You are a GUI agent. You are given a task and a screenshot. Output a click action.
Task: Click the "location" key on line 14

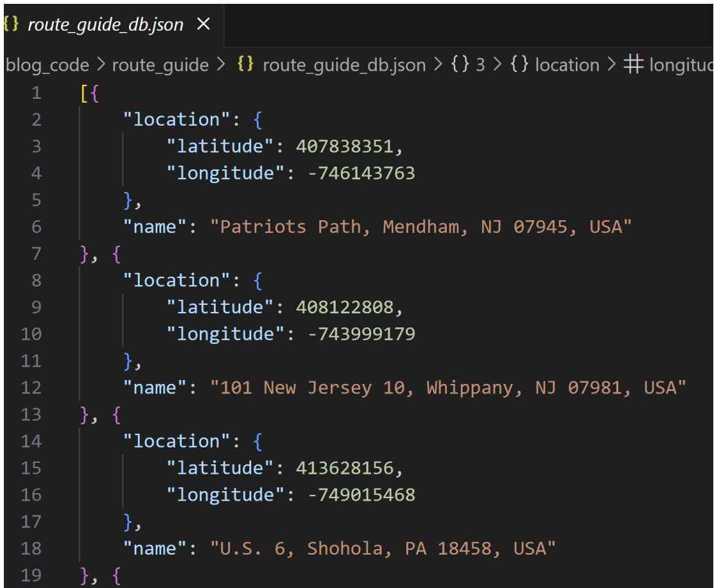point(176,442)
